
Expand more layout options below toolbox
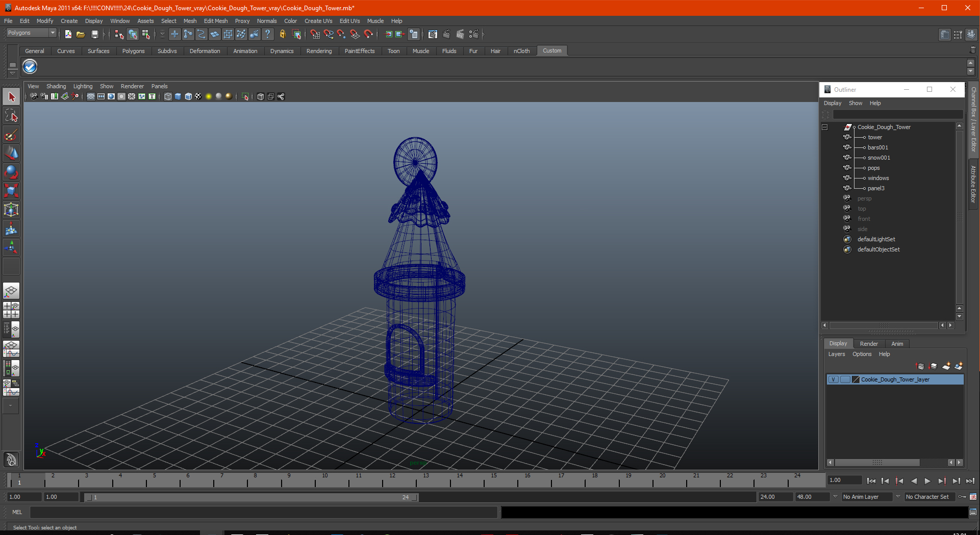(11, 406)
